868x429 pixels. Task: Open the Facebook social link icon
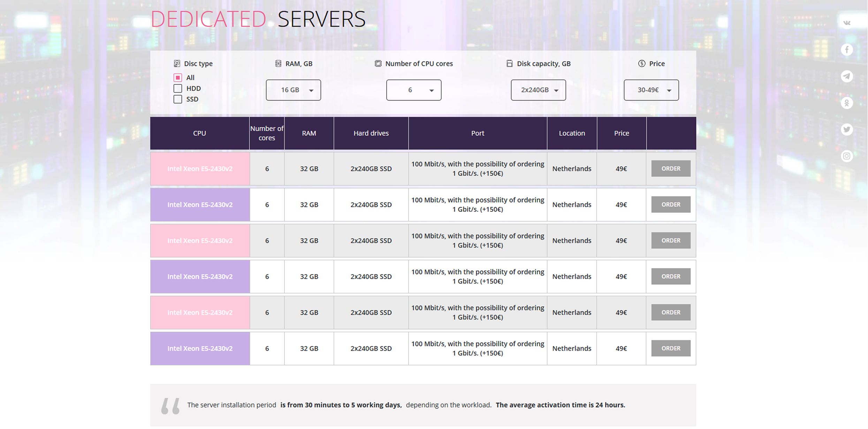pos(847,50)
